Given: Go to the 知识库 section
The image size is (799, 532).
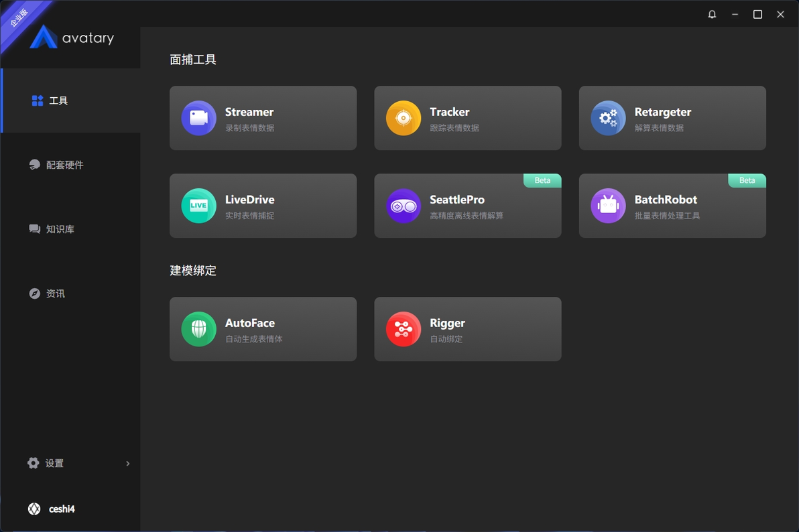Looking at the screenshot, I should (71, 228).
